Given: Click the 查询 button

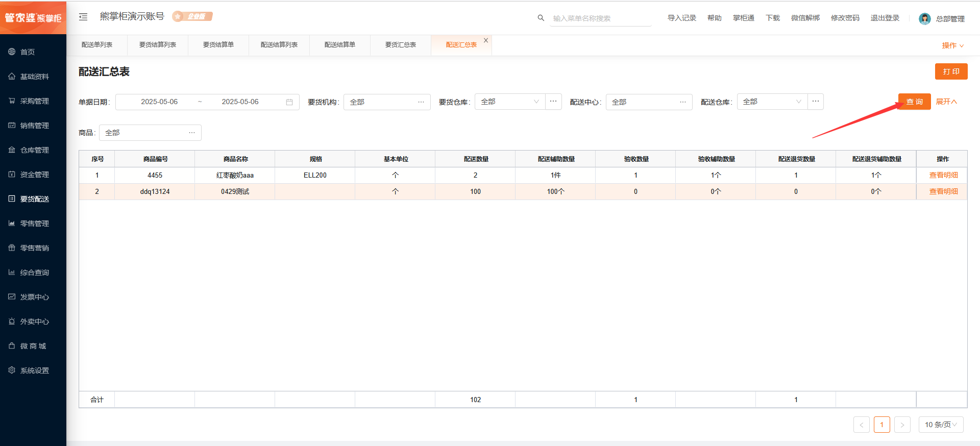Looking at the screenshot, I should tap(914, 102).
